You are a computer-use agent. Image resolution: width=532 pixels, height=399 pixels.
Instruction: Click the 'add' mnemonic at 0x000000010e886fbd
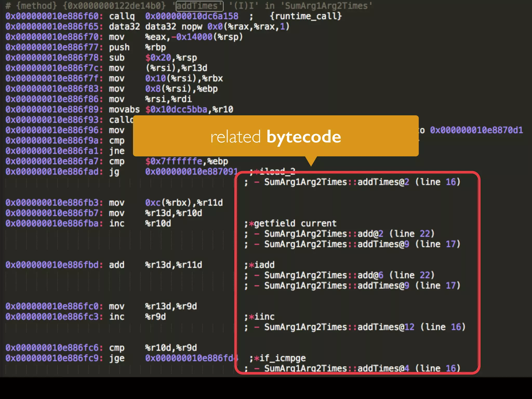[x=117, y=265]
